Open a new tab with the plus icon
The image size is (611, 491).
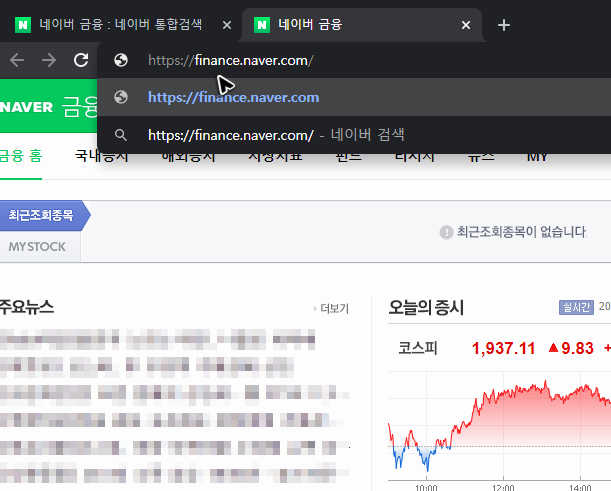click(x=504, y=25)
